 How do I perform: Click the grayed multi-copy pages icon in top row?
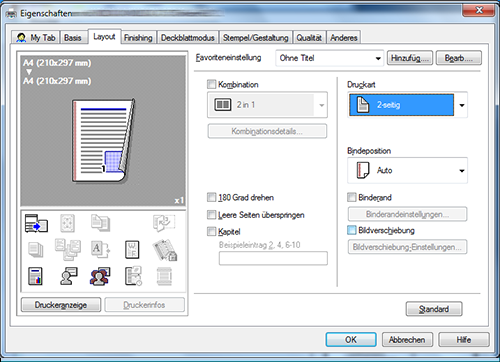100,223
